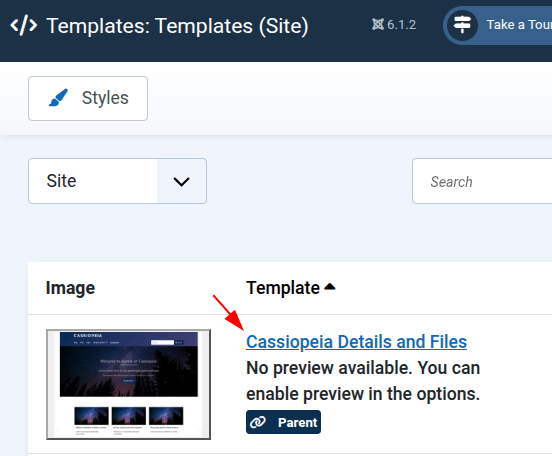Click the chain link icon on Parent badge
Screen dimensions: 552x456
coord(258,422)
